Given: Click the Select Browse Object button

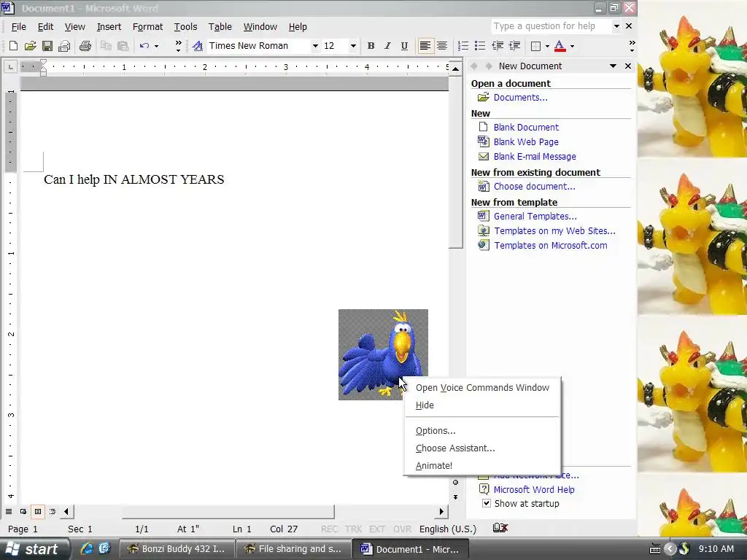Looking at the screenshot, I should 455,483.
